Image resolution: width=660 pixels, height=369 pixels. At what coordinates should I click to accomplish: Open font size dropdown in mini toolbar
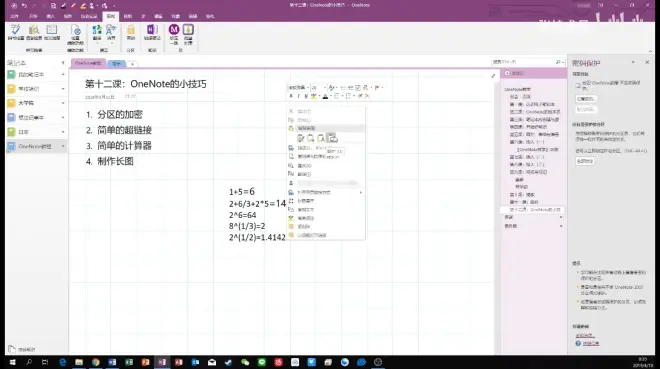coord(325,88)
